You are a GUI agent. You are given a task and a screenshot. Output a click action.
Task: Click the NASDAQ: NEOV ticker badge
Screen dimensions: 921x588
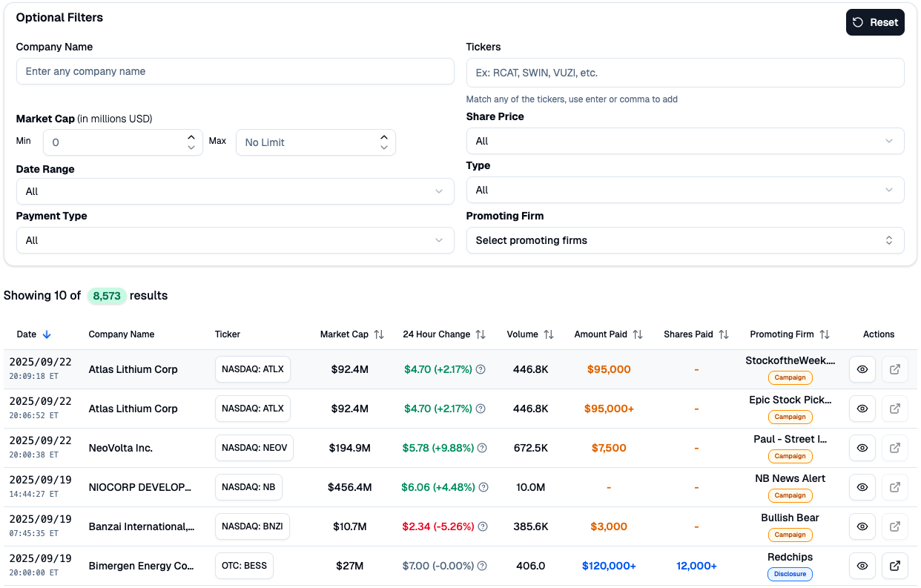tap(254, 448)
